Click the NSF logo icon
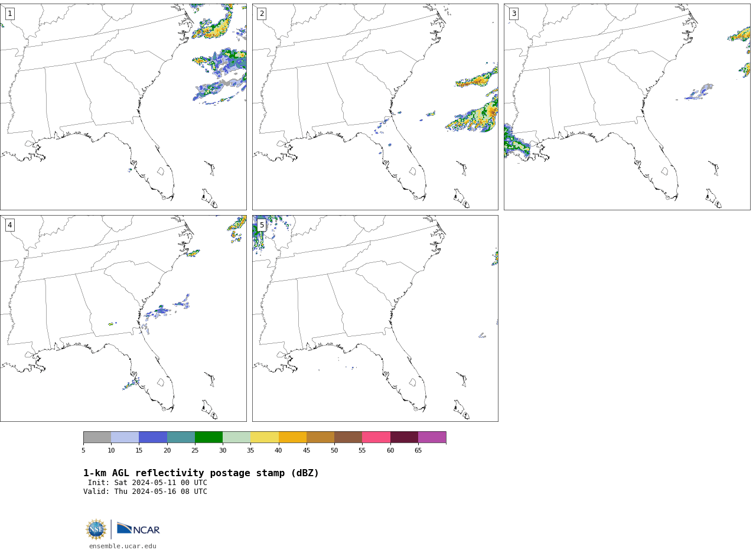The width and height of the screenshot is (756, 553). point(96,529)
